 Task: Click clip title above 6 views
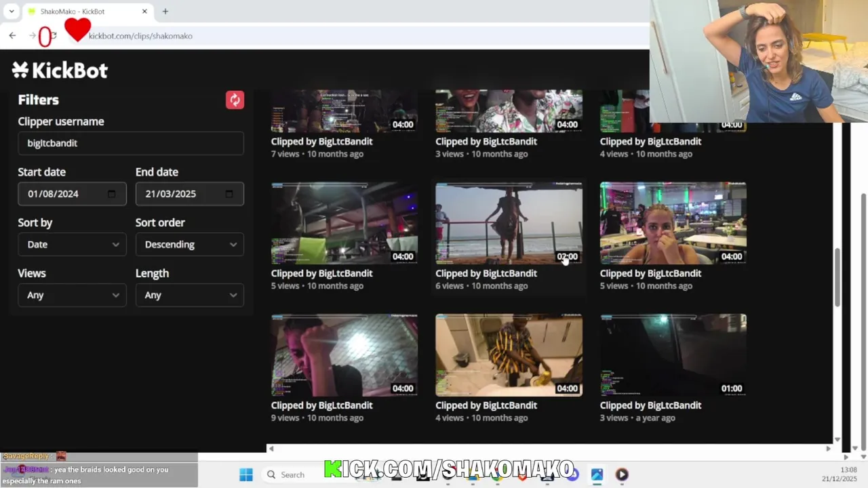[x=486, y=273]
